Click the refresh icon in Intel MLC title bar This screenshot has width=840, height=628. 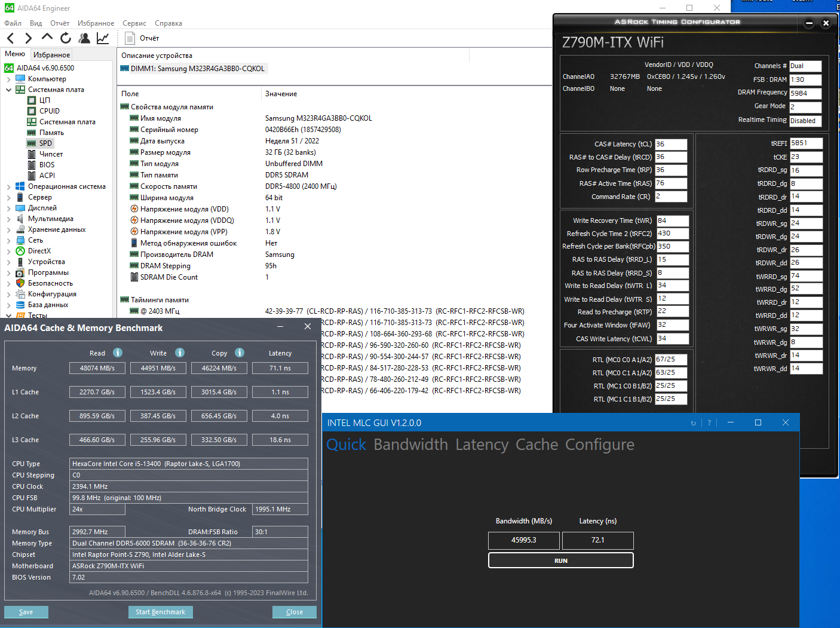[x=694, y=423]
